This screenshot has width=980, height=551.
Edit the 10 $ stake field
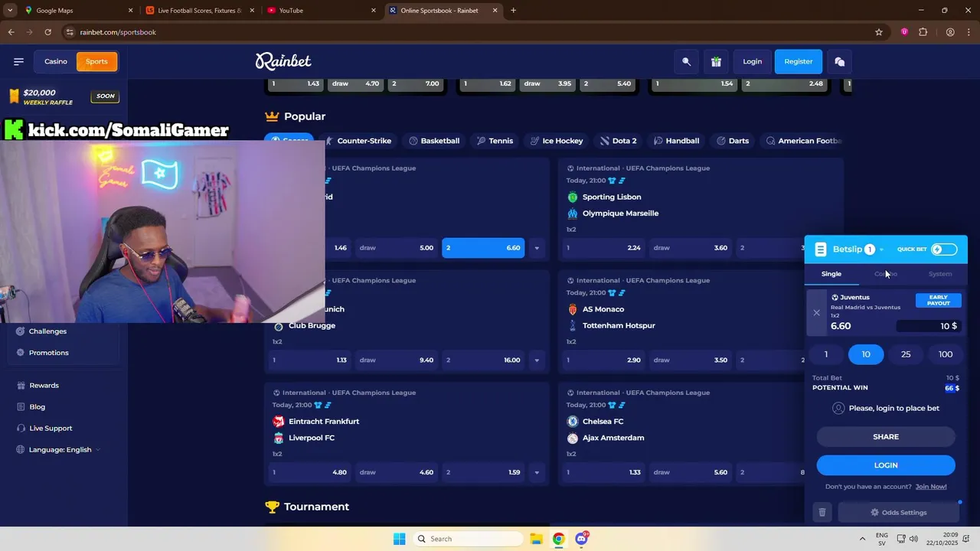coord(929,326)
